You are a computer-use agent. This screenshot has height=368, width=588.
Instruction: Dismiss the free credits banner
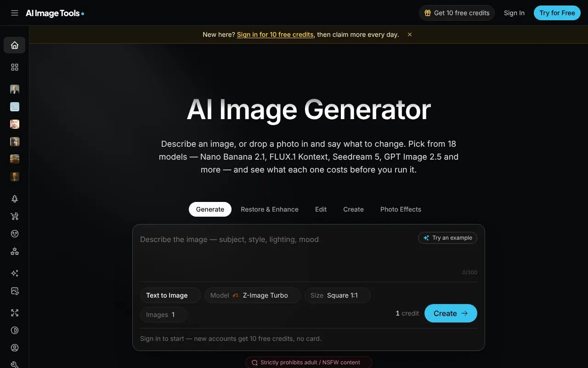pos(410,34)
